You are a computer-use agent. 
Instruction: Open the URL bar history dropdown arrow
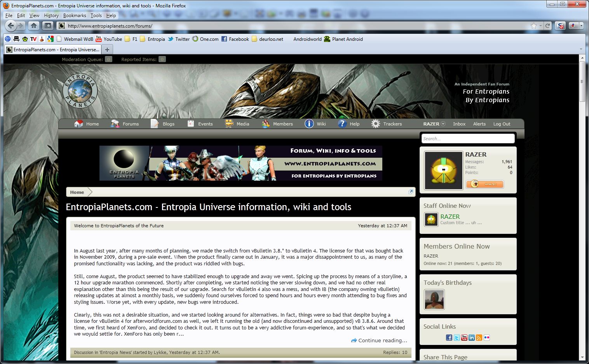(x=540, y=26)
